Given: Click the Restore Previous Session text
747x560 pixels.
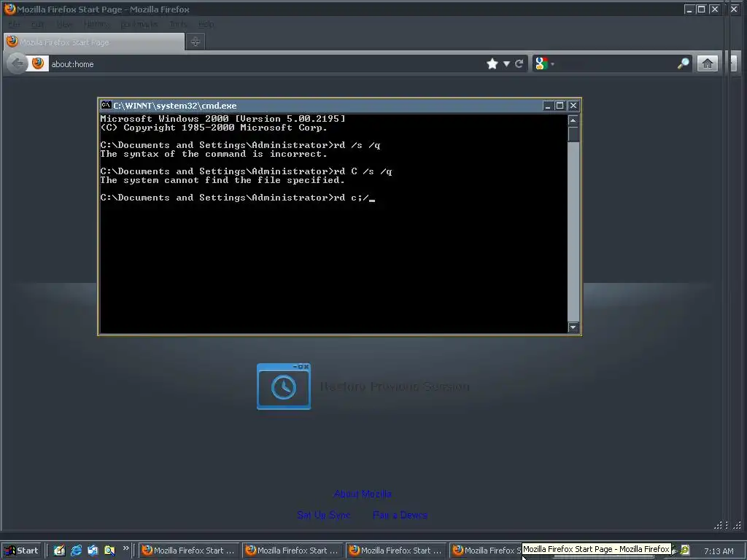Looking at the screenshot, I should pos(395,386).
